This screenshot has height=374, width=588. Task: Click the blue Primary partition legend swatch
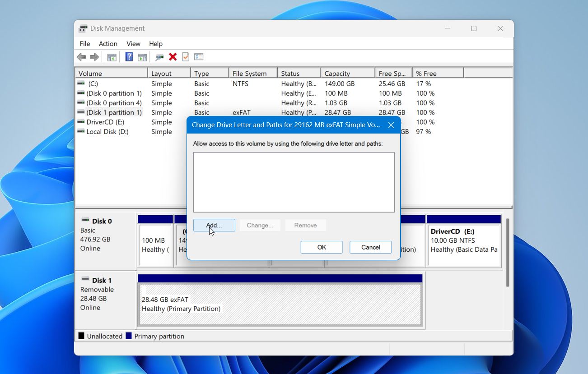(x=129, y=336)
